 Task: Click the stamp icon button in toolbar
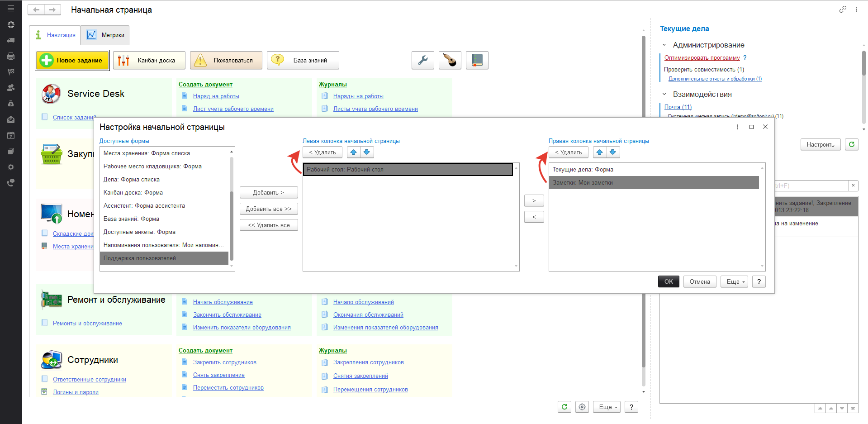(x=450, y=60)
